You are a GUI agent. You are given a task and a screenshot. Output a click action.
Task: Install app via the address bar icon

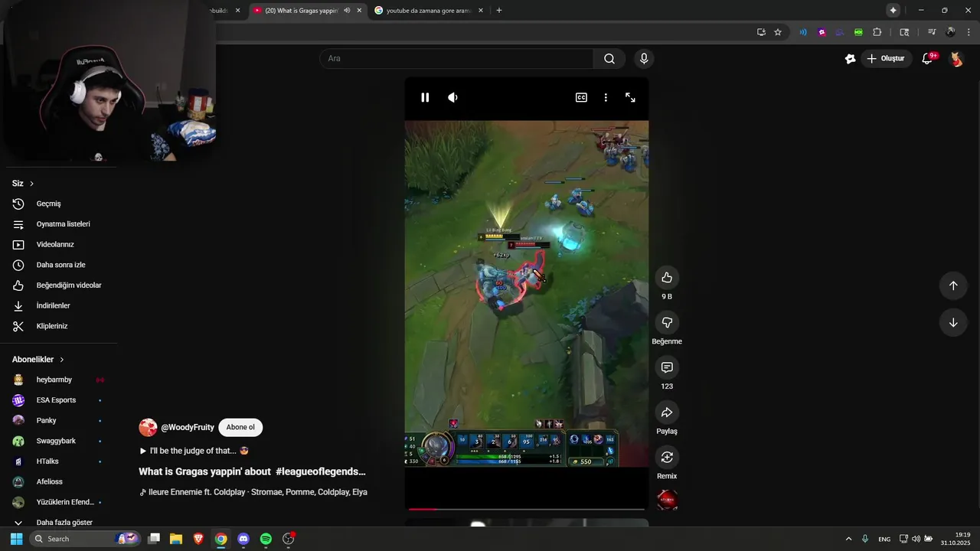[761, 32]
